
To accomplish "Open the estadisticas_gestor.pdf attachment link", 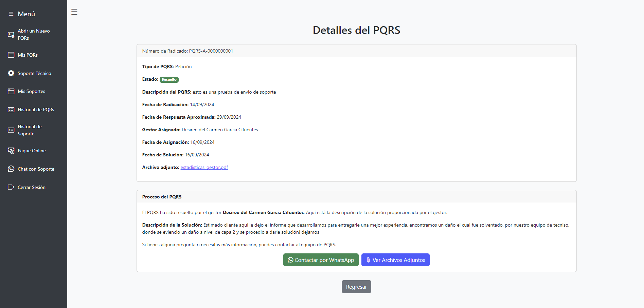I will coord(204,167).
